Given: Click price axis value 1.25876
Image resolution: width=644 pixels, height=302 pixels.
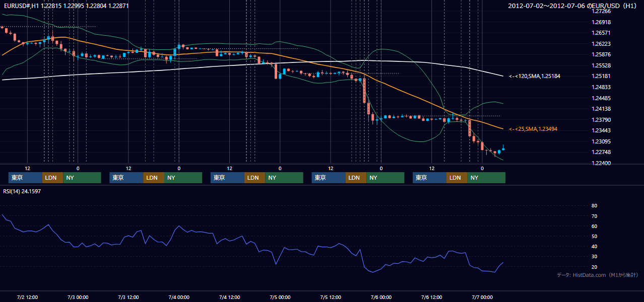Looking at the screenshot, I should click(x=601, y=55).
